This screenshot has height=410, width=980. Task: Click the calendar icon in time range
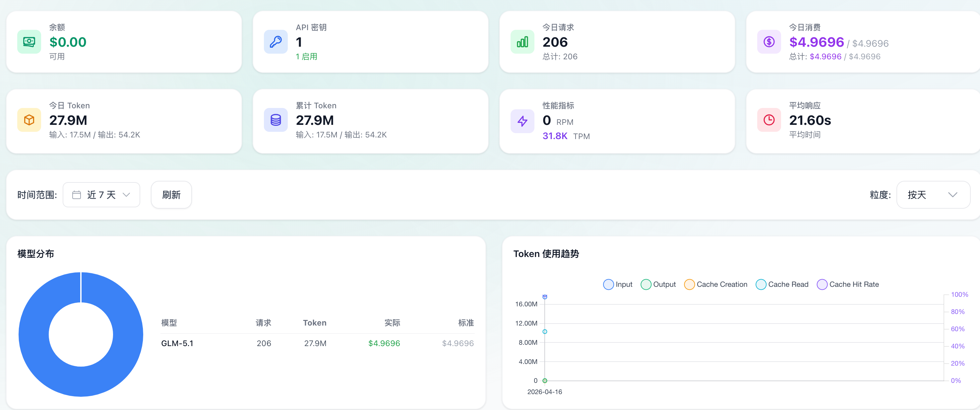click(x=77, y=195)
